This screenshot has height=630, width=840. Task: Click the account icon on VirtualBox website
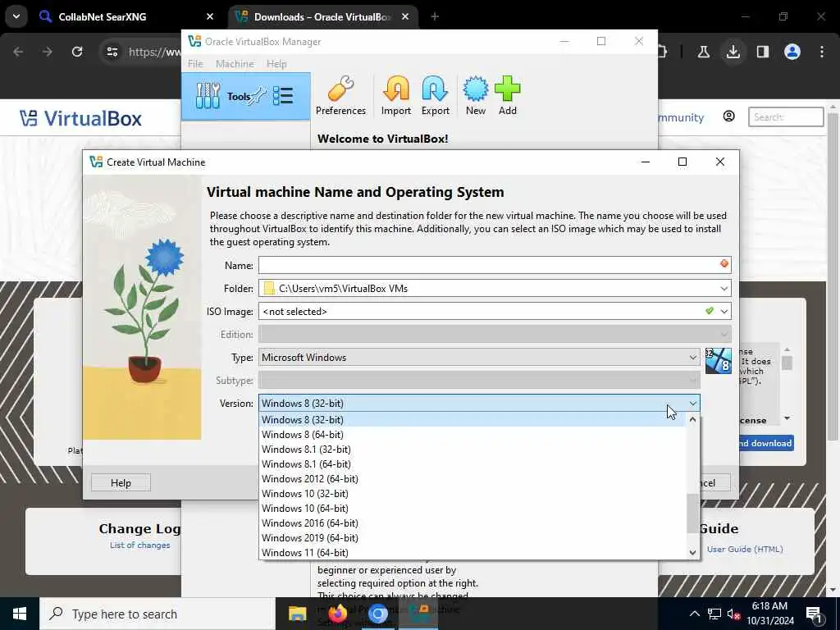click(x=728, y=116)
